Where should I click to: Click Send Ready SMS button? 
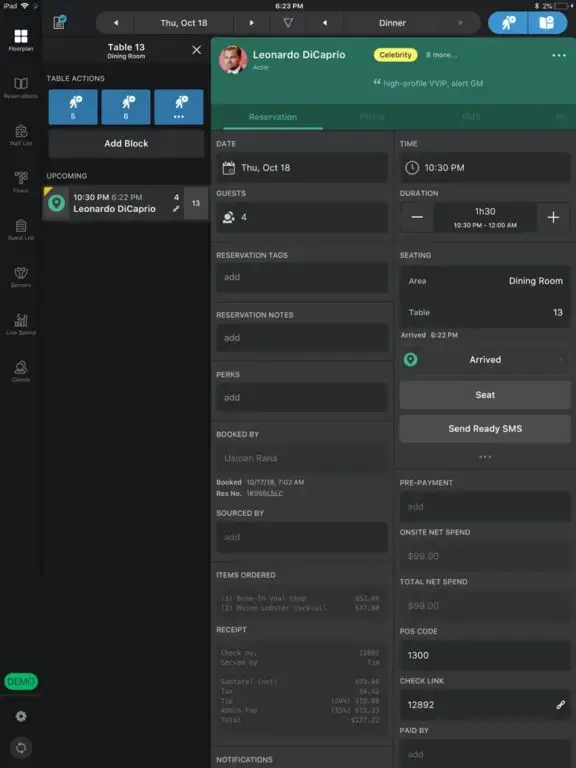(485, 429)
